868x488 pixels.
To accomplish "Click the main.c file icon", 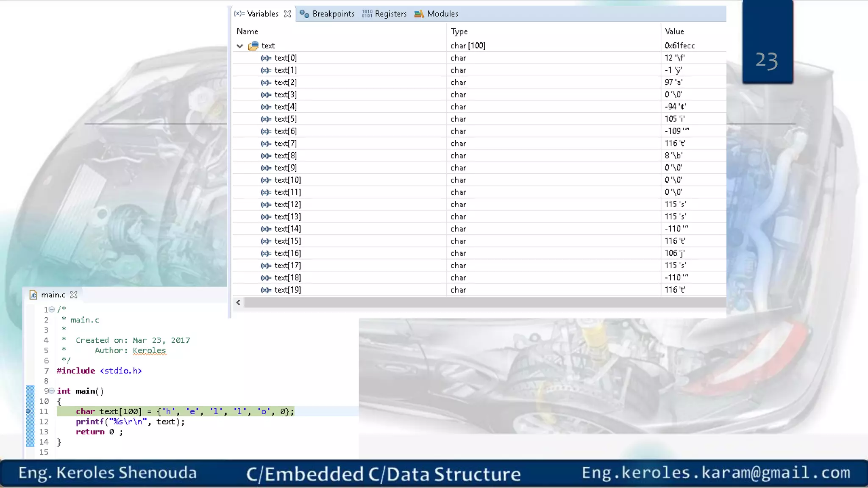I will [x=33, y=295].
